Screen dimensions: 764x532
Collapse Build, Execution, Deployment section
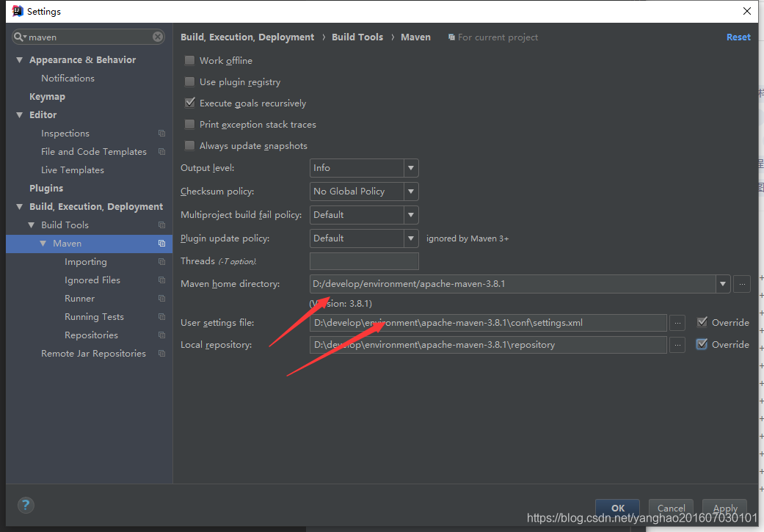20,207
